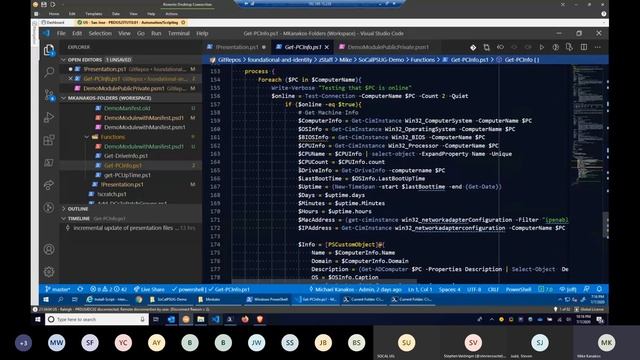Open File Explorer on local taskbar

[200, 320]
